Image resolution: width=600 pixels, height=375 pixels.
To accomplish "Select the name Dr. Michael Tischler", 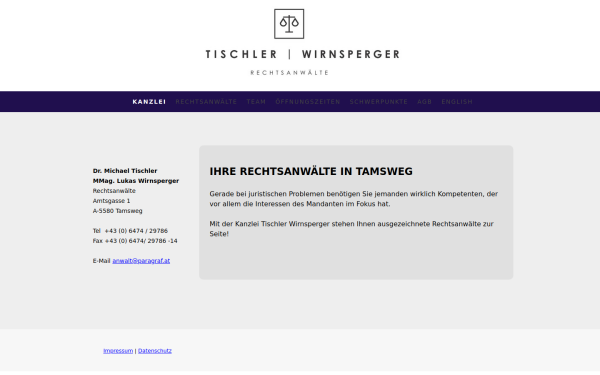I will click(x=125, y=171).
